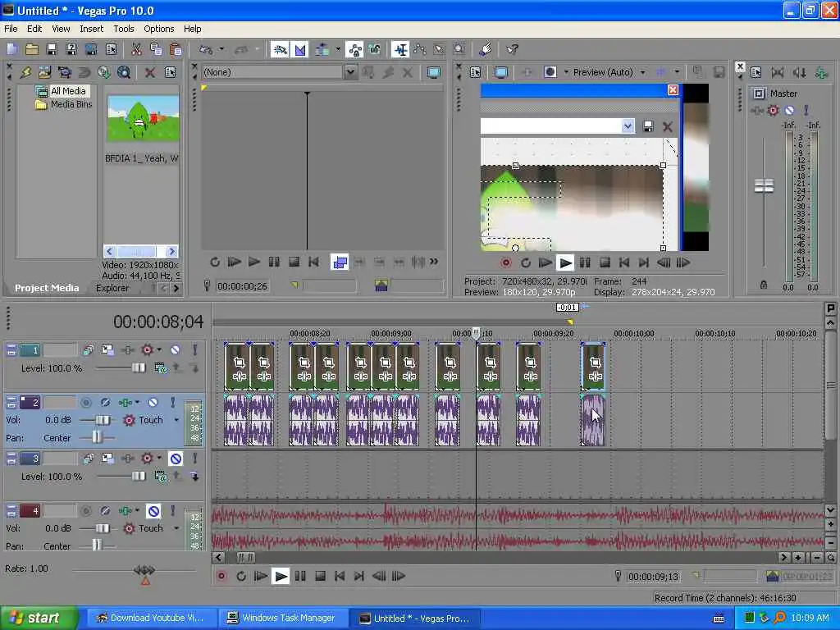Open the Edit menu
The width and height of the screenshot is (840, 630).
pos(34,29)
